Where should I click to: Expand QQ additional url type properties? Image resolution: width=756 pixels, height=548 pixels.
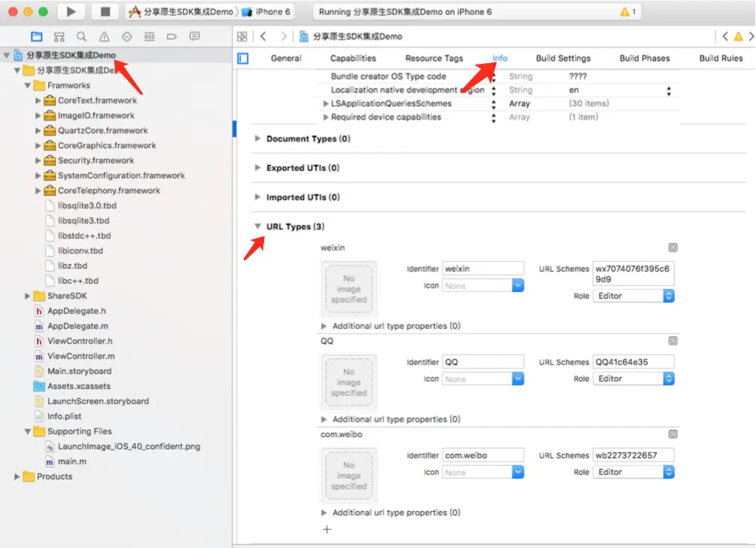(x=324, y=419)
